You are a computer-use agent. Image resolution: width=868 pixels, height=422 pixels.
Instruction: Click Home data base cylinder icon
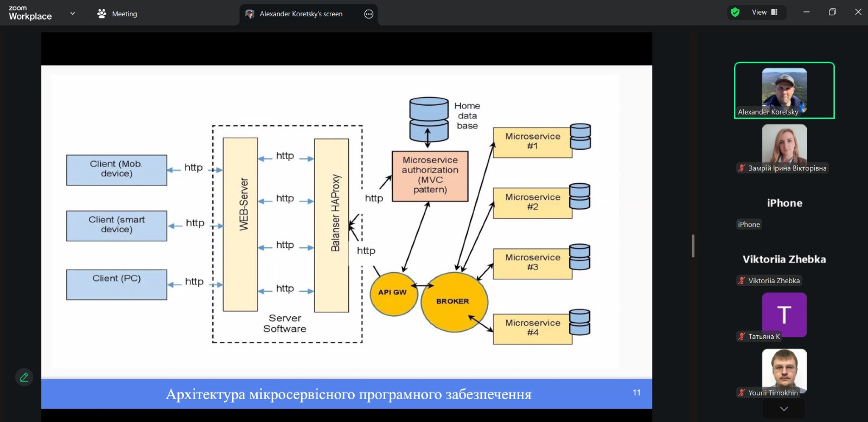[x=429, y=119]
